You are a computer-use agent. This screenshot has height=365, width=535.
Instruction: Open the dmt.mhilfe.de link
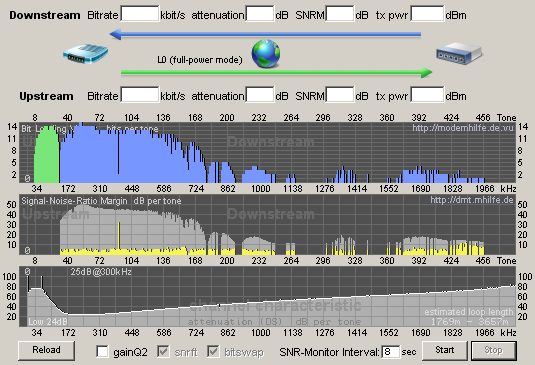click(x=472, y=200)
